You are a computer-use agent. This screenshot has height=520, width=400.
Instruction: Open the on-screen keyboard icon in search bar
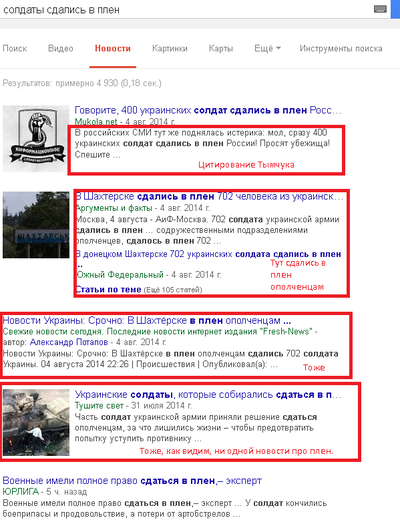tap(380, 9)
